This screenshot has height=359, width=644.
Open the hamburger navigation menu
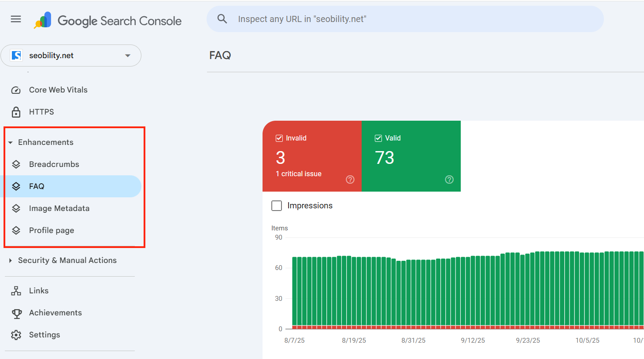pos(15,19)
